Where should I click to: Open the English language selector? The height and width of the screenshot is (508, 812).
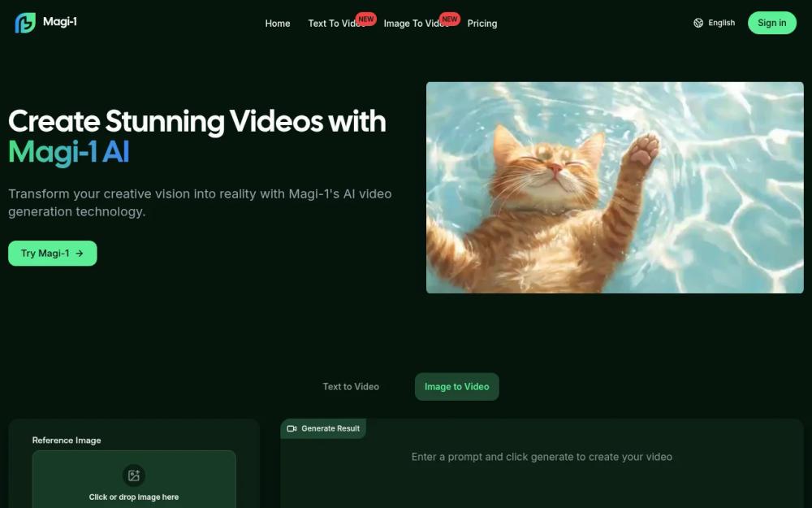click(x=714, y=23)
